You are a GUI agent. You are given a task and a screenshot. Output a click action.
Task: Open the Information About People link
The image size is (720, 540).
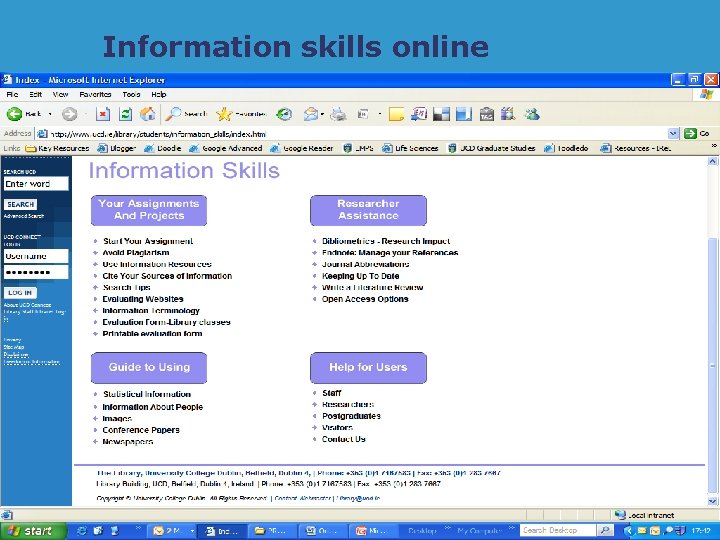point(152,407)
